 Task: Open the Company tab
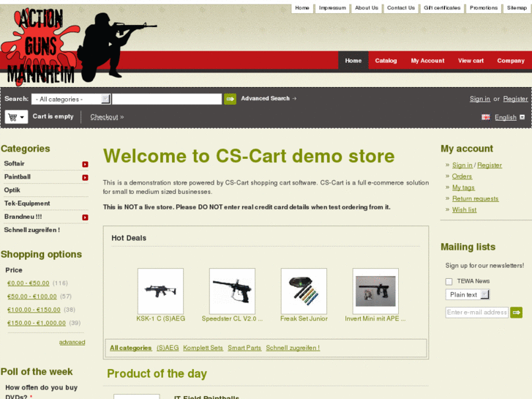point(511,61)
